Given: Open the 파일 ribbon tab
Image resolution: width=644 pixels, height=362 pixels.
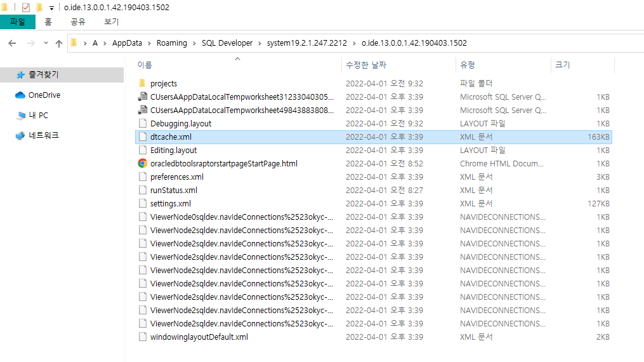Looking at the screenshot, I should coord(18,22).
